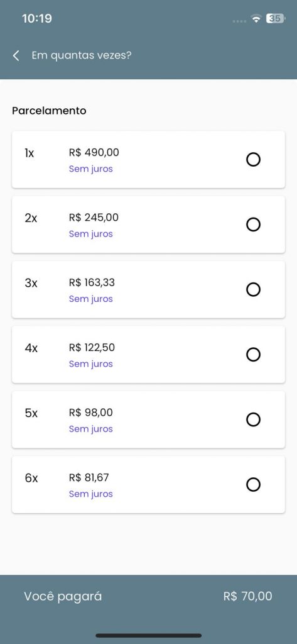The image size is (297, 644).
Task: Click Sem juros under R$ 98,00
Action: [x=90, y=429]
